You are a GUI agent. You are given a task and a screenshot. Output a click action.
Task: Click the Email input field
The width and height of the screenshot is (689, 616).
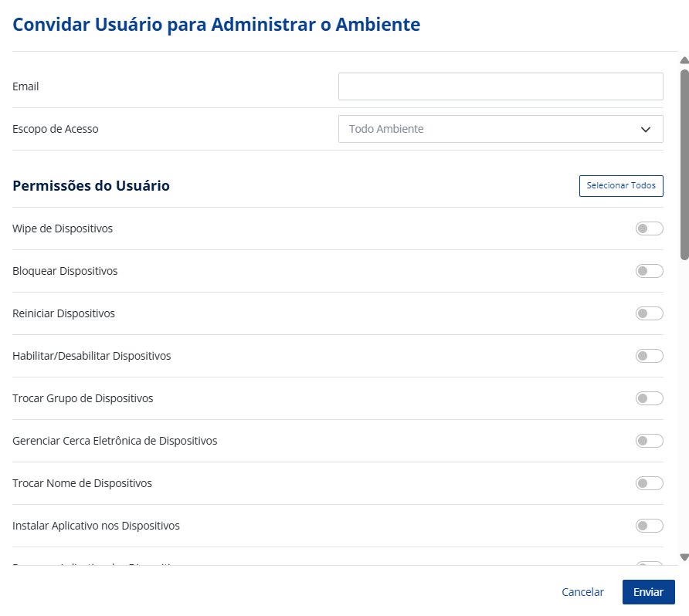pos(501,86)
